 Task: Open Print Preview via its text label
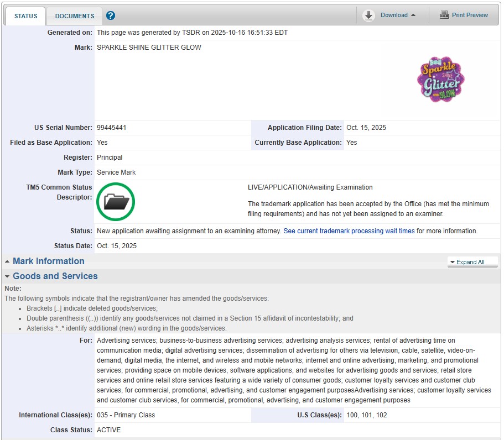[x=470, y=15]
